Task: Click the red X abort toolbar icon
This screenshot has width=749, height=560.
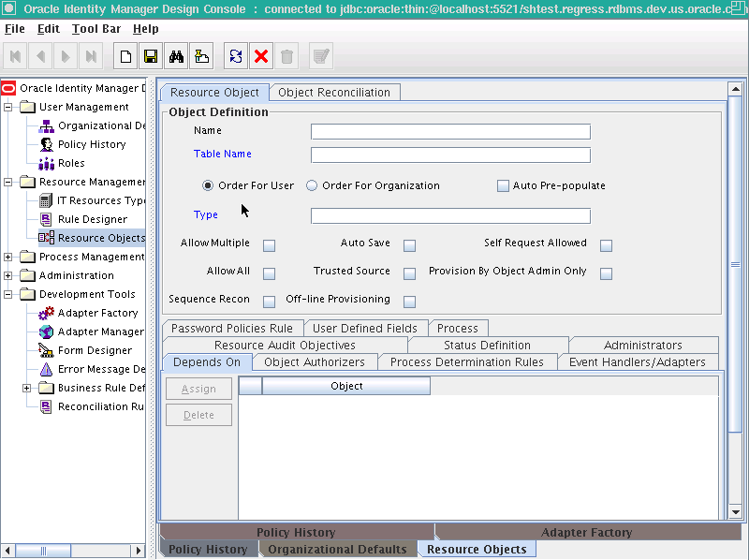Action: [261, 55]
